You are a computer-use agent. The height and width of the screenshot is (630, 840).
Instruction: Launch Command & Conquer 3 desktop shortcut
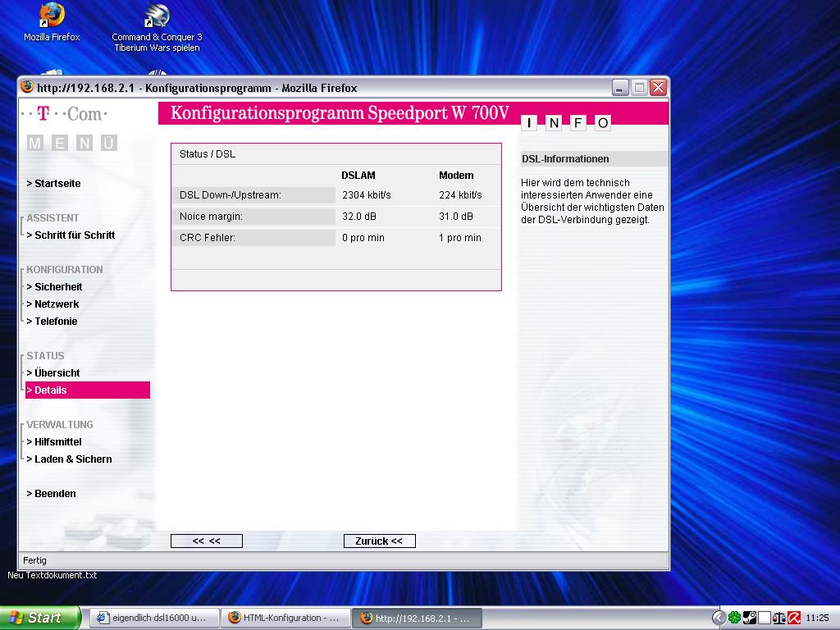coord(157,28)
